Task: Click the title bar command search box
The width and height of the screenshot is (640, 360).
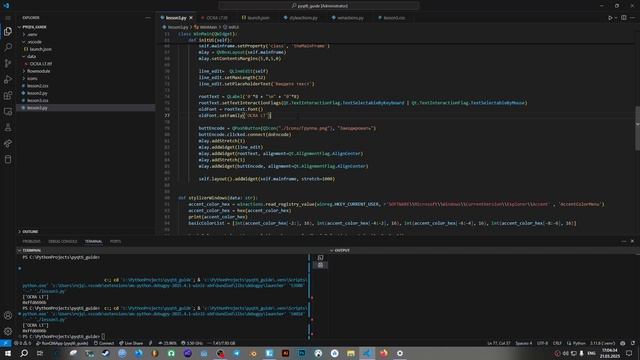Action: click(x=319, y=6)
